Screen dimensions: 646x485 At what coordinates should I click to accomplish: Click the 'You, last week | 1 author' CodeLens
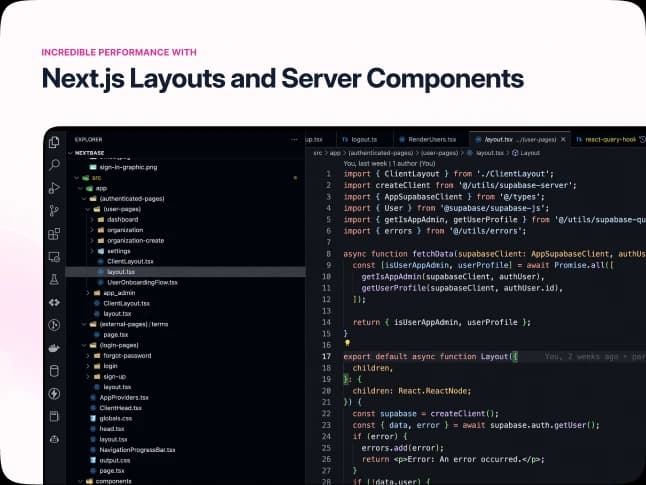click(389, 164)
